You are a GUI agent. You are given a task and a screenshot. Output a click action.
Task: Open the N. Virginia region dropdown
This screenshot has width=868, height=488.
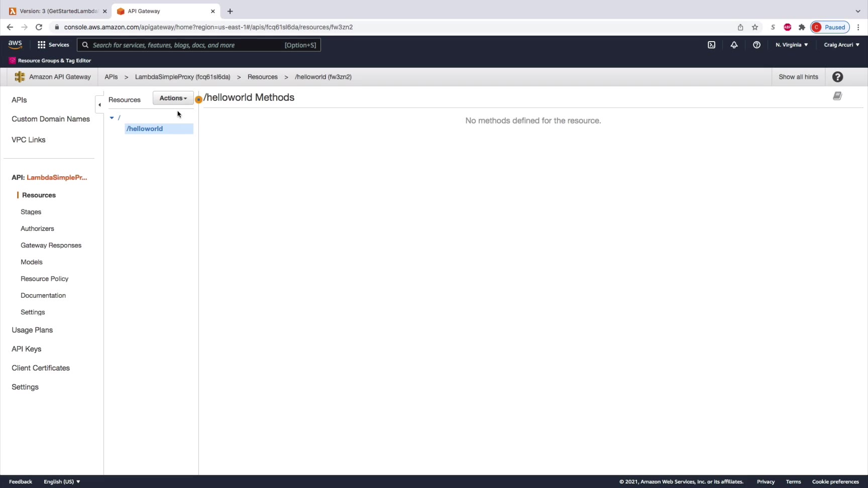[x=792, y=45]
